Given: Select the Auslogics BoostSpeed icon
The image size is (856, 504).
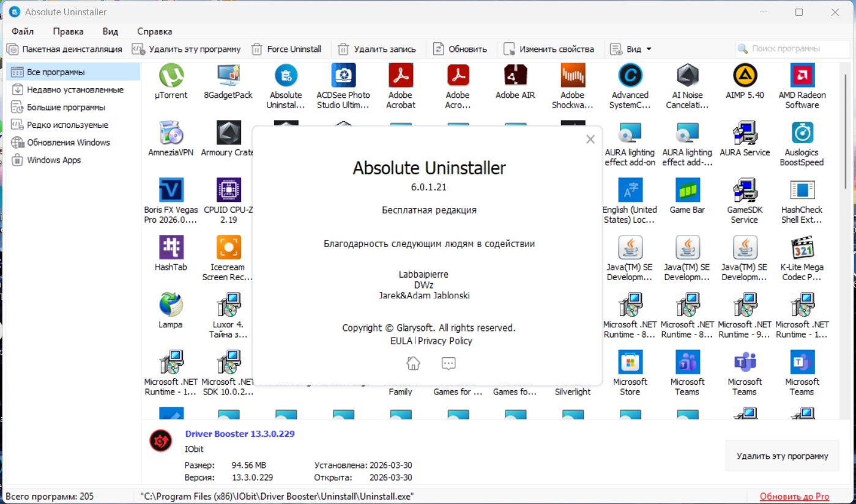Looking at the screenshot, I should coord(802,133).
